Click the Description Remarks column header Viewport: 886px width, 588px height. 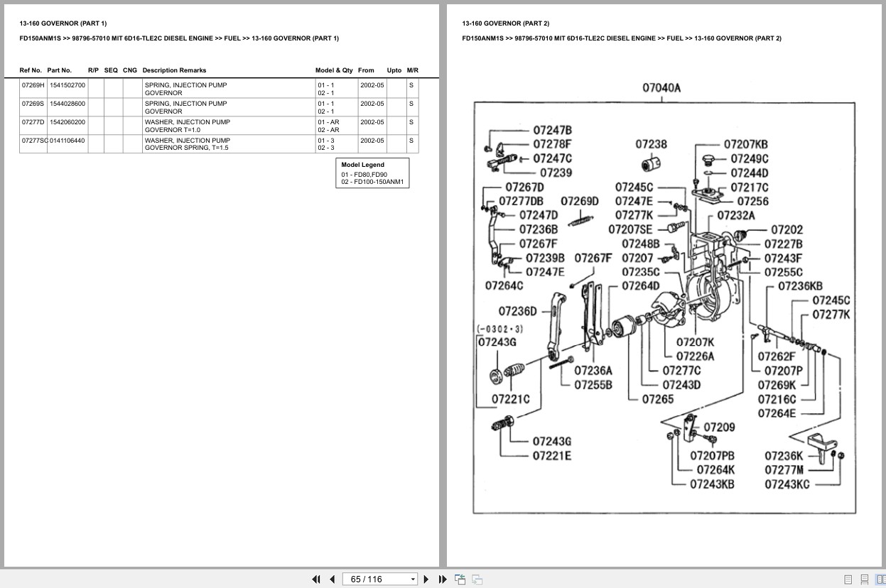[174, 70]
